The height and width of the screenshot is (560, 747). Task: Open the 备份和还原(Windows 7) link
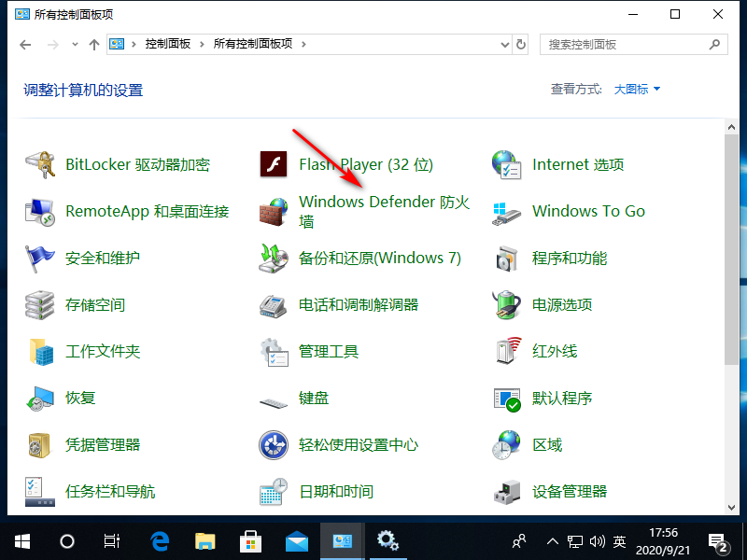tap(379, 259)
